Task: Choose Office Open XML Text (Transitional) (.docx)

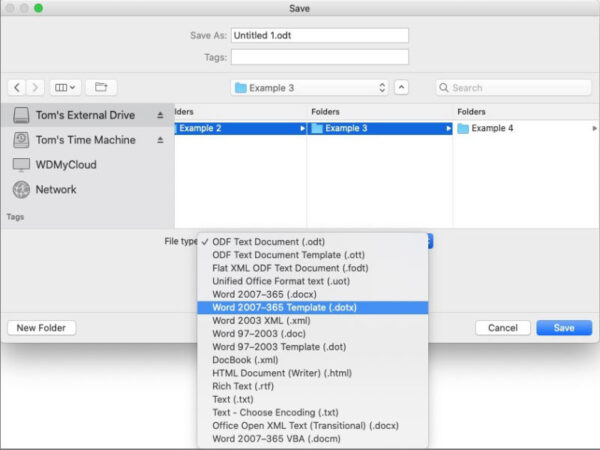Action: (x=313, y=426)
